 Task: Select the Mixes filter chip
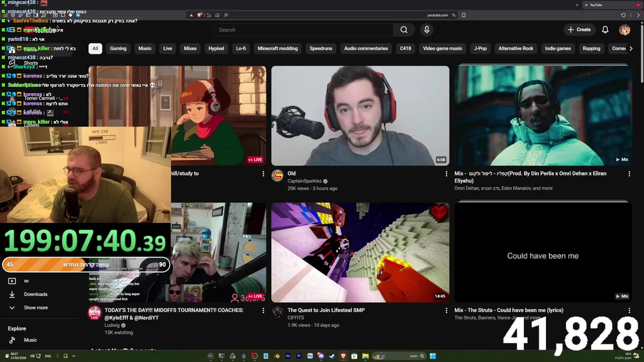pos(190,48)
